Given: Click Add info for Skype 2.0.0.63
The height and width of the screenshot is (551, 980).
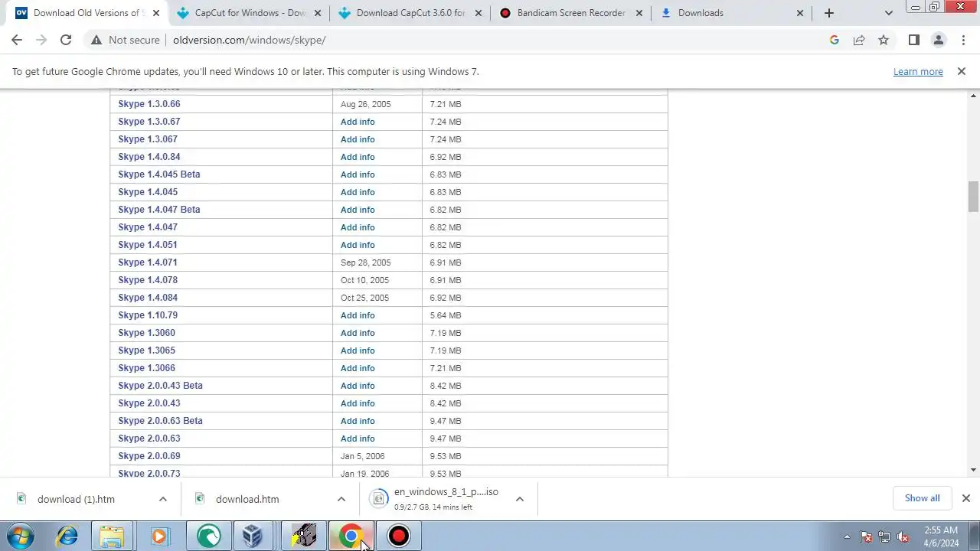Looking at the screenshot, I should (x=358, y=439).
